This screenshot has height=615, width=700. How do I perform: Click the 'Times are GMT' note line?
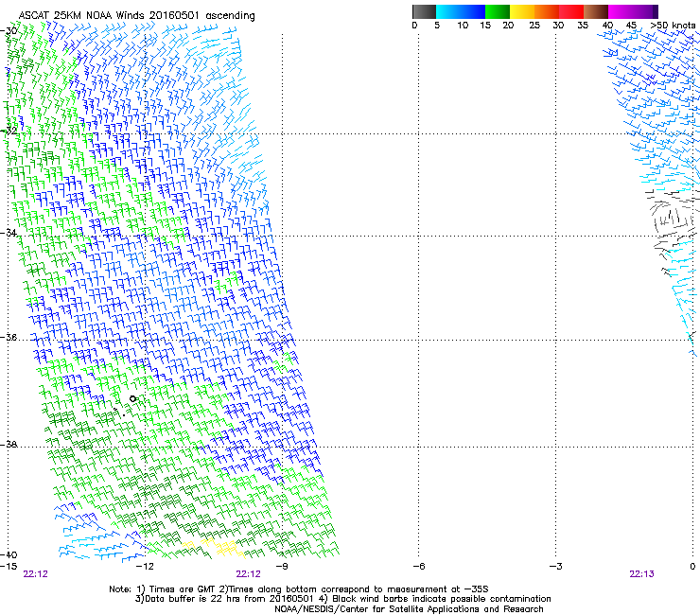[x=299, y=589]
